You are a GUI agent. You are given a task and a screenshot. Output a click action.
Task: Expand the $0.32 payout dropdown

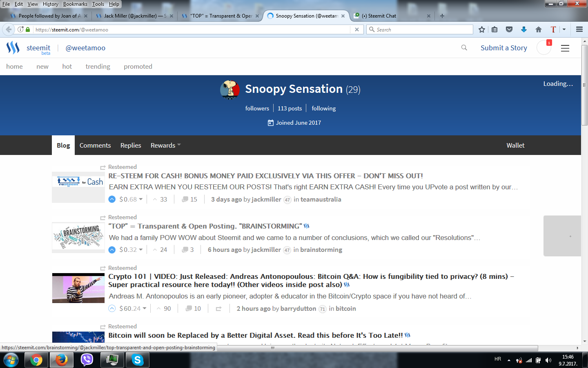click(x=141, y=249)
